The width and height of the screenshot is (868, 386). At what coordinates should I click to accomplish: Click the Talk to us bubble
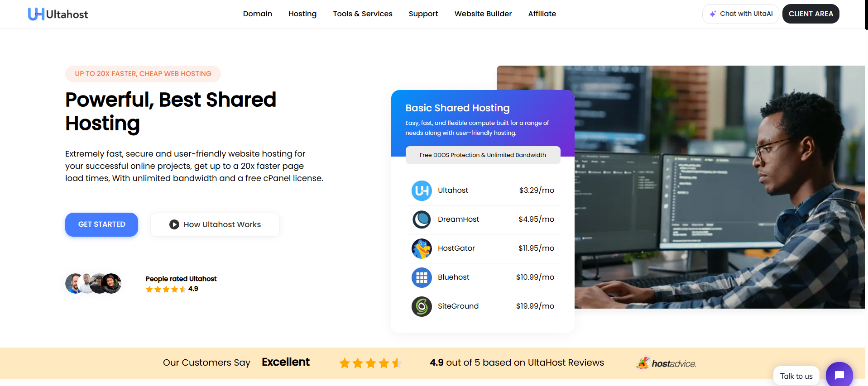796,376
